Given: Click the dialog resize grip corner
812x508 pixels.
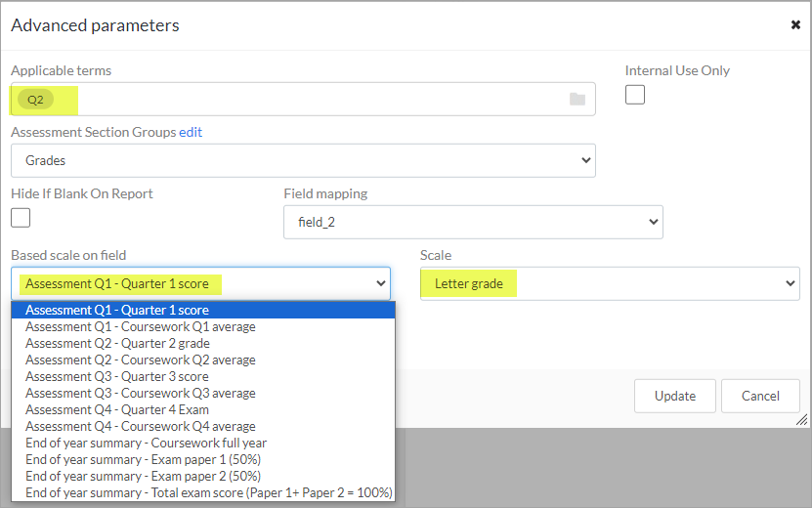Looking at the screenshot, I should pos(801,420).
